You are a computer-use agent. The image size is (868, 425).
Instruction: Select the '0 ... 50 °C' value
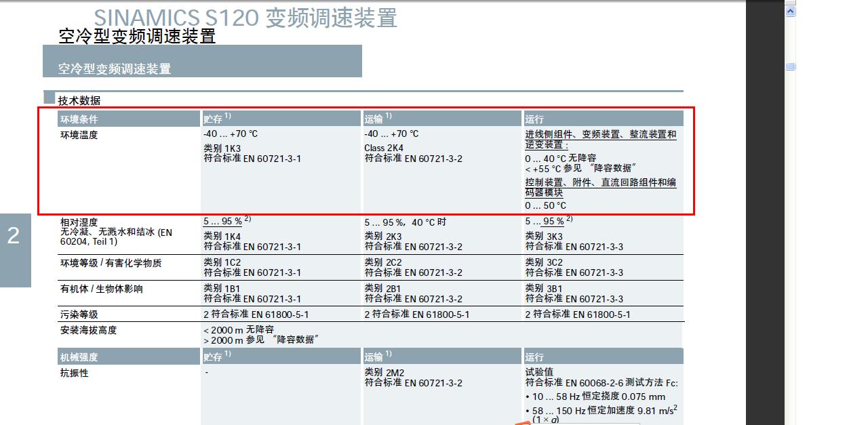[545, 205]
